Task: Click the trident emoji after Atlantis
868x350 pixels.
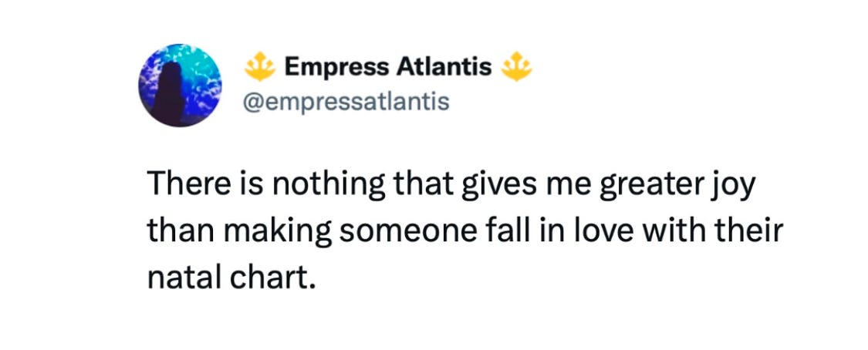Action: [x=516, y=68]
